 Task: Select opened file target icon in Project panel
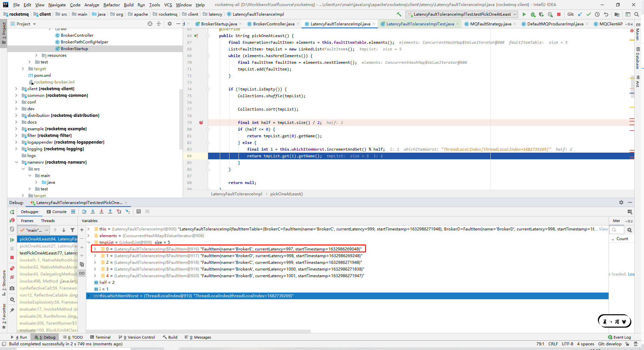tap(150, 24)
